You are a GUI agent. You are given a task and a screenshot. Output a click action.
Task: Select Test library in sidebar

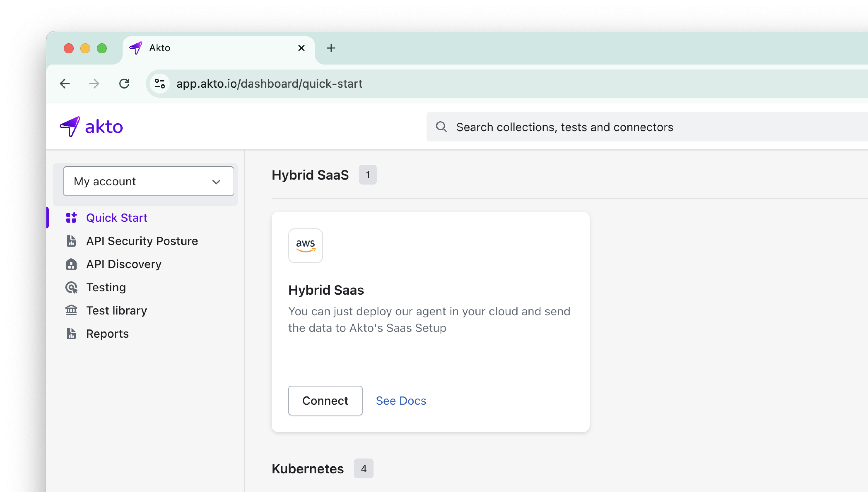[x=117, y=310]
